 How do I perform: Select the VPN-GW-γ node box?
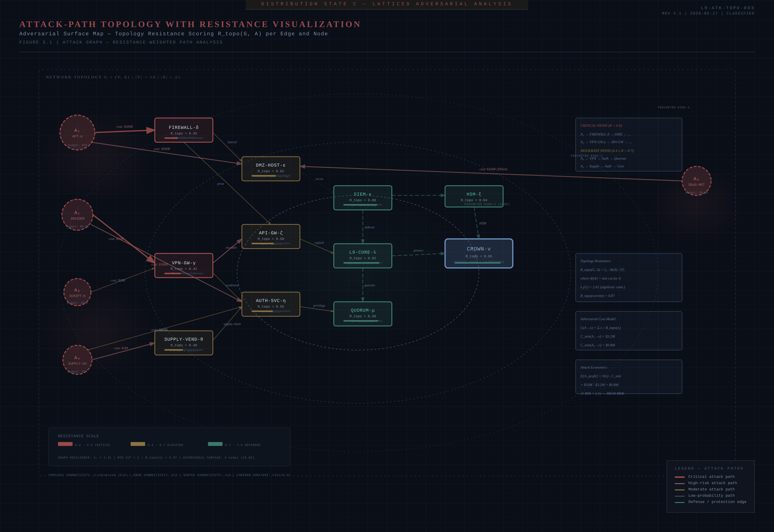[184, 265]
